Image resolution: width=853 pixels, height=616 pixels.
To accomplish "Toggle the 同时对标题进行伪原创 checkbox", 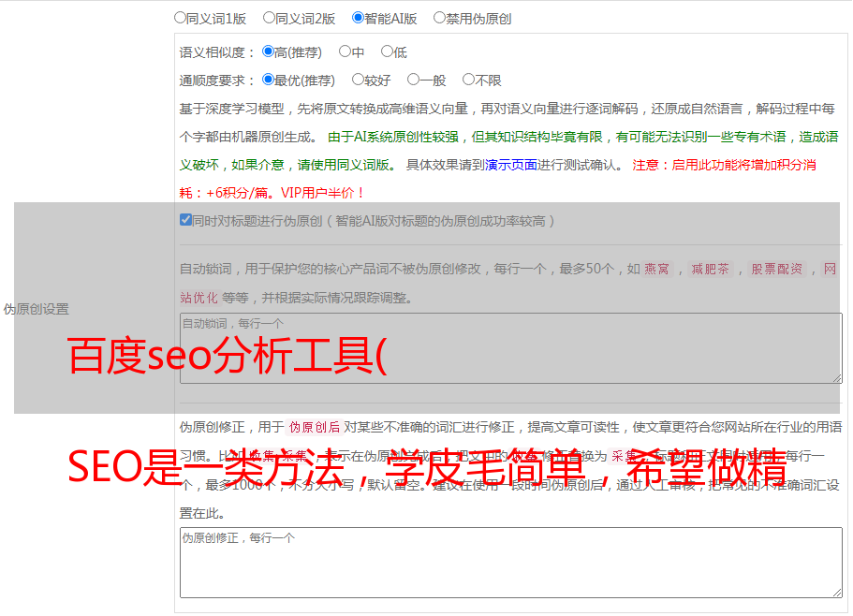I will [x=185, y=221].
